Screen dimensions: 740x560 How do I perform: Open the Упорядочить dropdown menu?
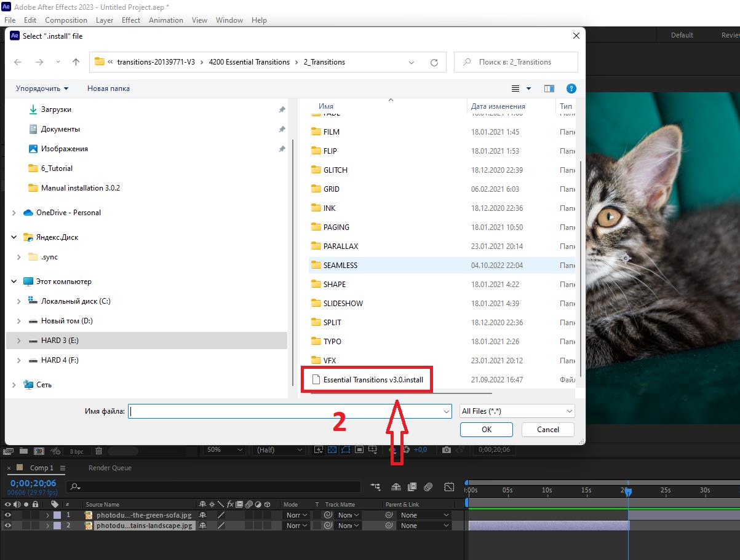[42, 89]
